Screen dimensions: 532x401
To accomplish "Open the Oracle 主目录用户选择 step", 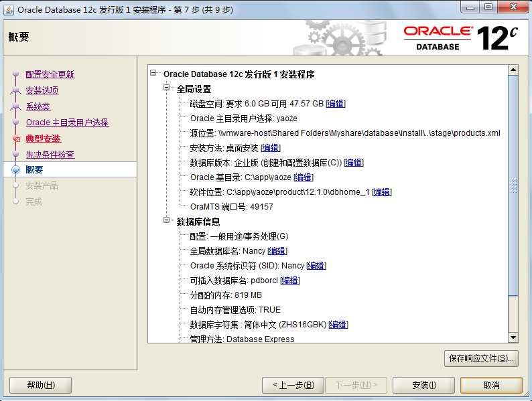I will [67, 123].
